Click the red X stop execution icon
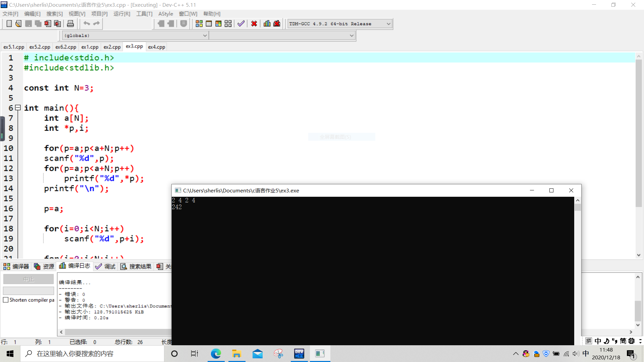644x362 pixels. [x=254, y=23]
